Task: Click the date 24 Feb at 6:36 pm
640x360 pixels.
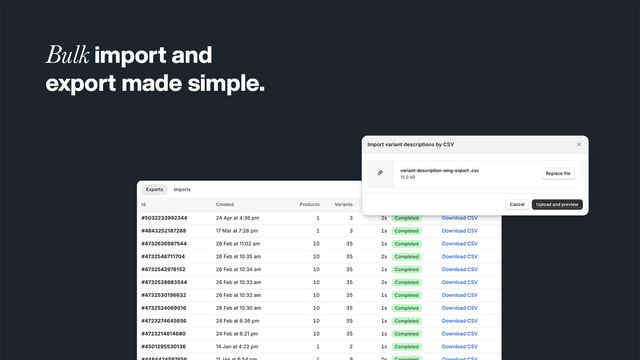Action: 237,321
